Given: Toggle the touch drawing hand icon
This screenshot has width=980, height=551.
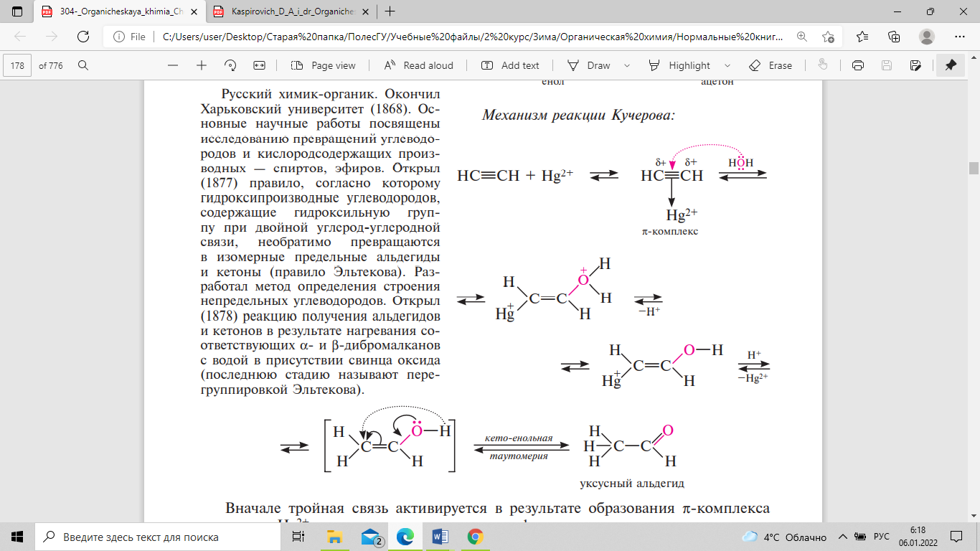Looking at the screenshot, I should click(x=823, y=65).
